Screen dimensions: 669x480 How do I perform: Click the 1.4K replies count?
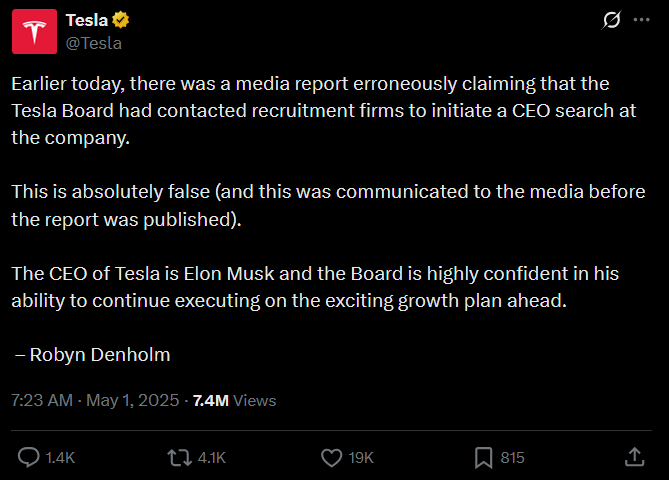60,458
